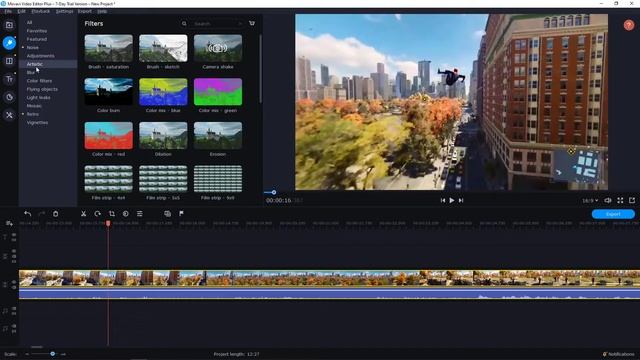640x360 pixels.
Task: Click the Crop tool icon
Action: point(111,213)
